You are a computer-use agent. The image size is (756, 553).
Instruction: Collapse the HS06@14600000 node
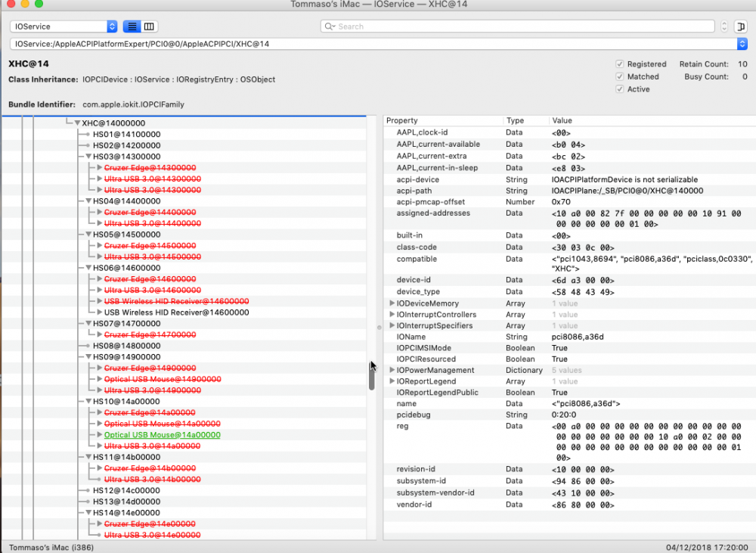coord(88,268)
